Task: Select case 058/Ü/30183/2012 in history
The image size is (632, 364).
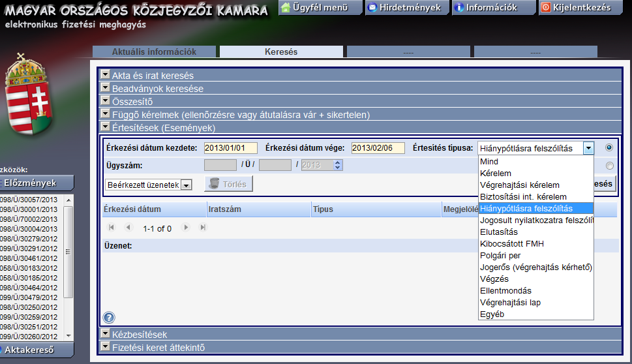Action: (29, 268)
